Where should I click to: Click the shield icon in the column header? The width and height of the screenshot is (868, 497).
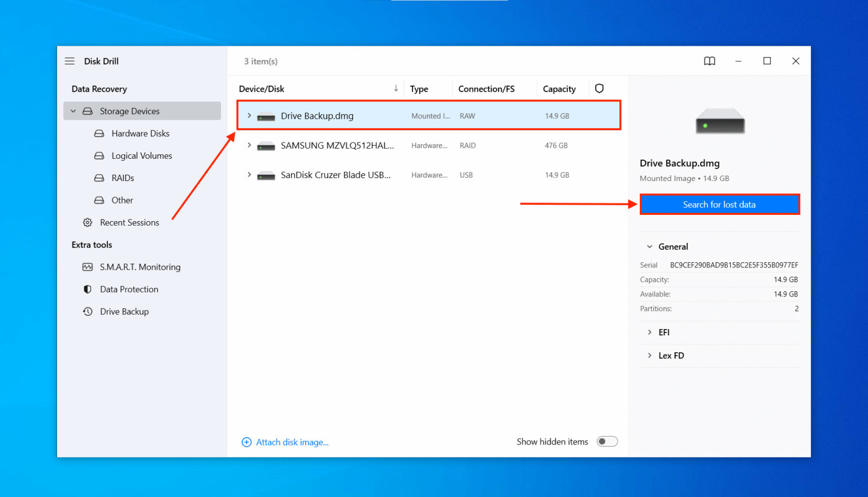599,88
